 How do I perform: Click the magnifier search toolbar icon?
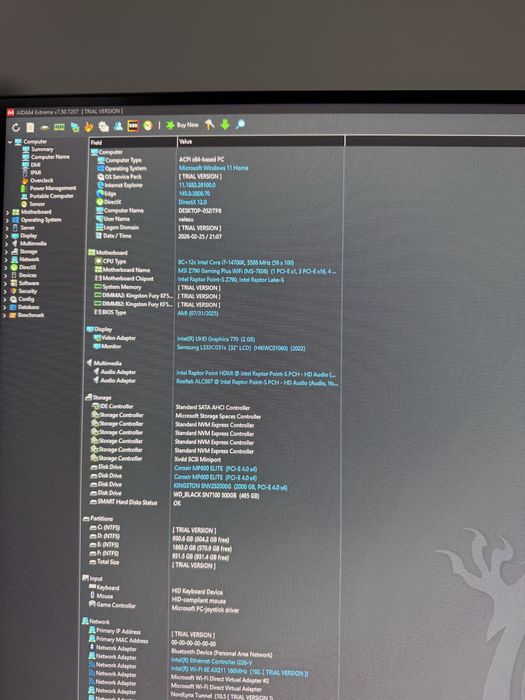pyautogui.click(x=240, y=124)
